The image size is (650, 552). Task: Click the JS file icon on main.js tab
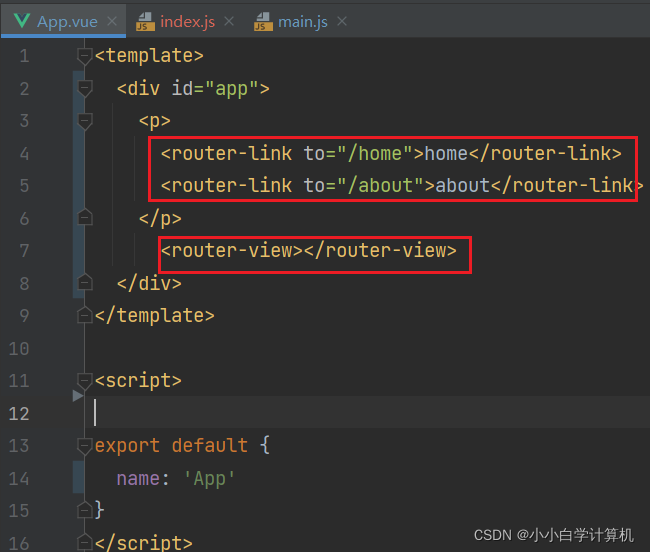(x=263, y=22)
